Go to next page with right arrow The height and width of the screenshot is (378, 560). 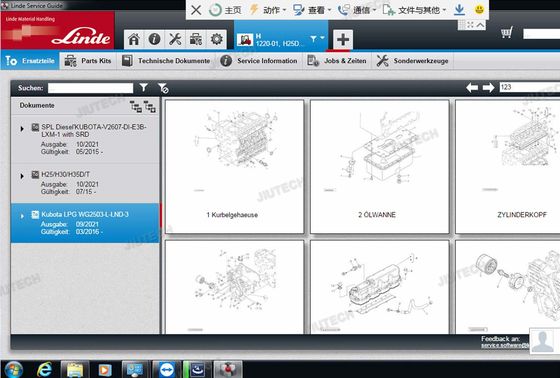[488, 88]
